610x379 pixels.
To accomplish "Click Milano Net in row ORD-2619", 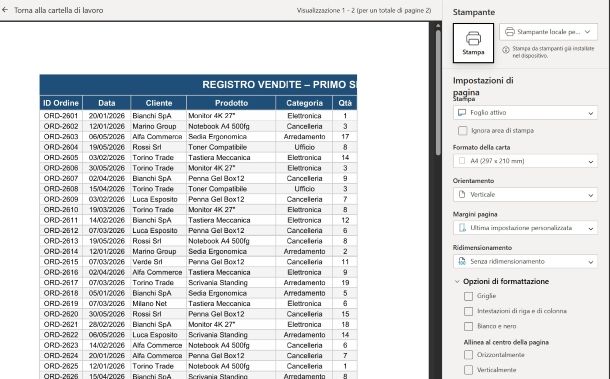I will [x=150, y=304].
